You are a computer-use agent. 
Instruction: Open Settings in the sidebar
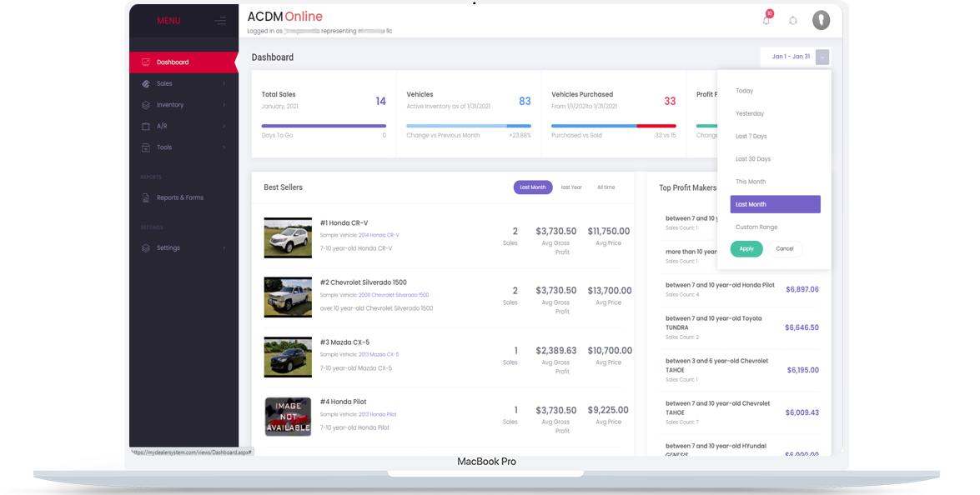tap(183, 247)
